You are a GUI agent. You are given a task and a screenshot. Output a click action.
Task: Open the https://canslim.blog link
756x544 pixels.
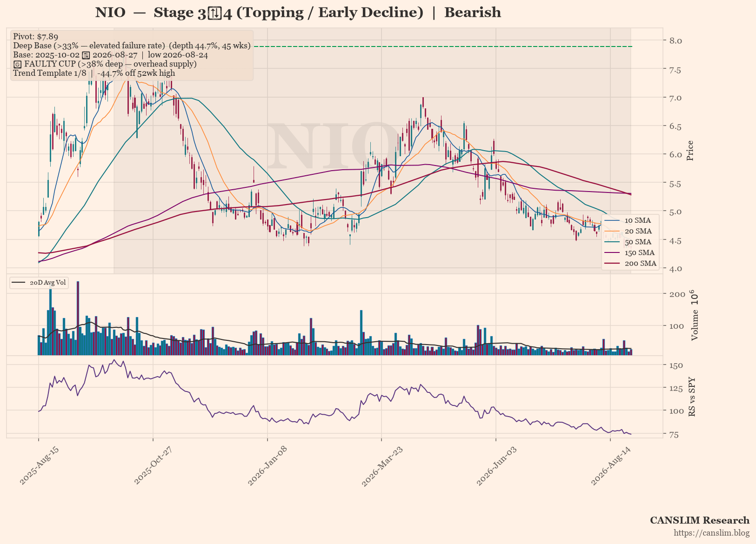point(712,533)
